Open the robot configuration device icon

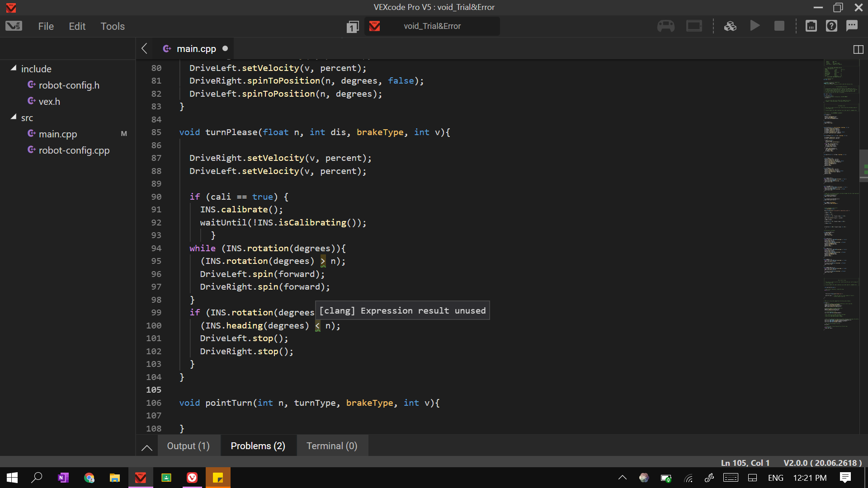pos(811,26)
